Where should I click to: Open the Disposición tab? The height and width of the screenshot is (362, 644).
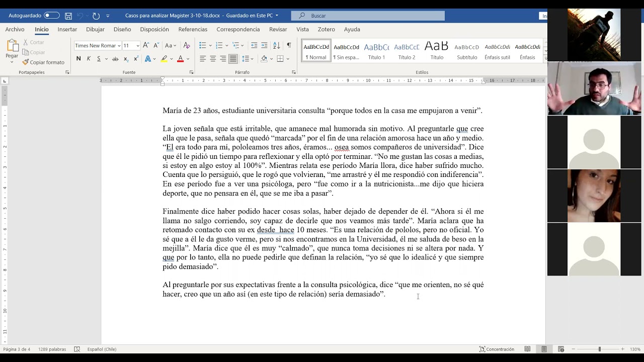tap(154, 29)
